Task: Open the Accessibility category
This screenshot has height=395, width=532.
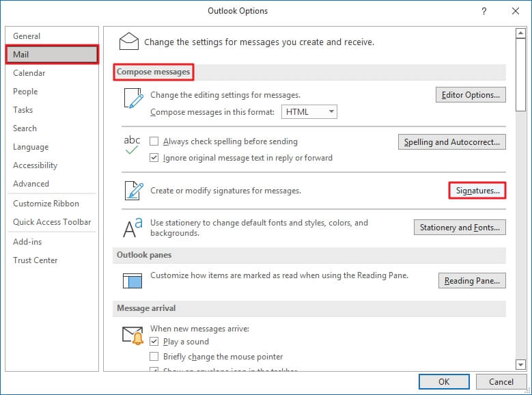Action: pos(52,165)
